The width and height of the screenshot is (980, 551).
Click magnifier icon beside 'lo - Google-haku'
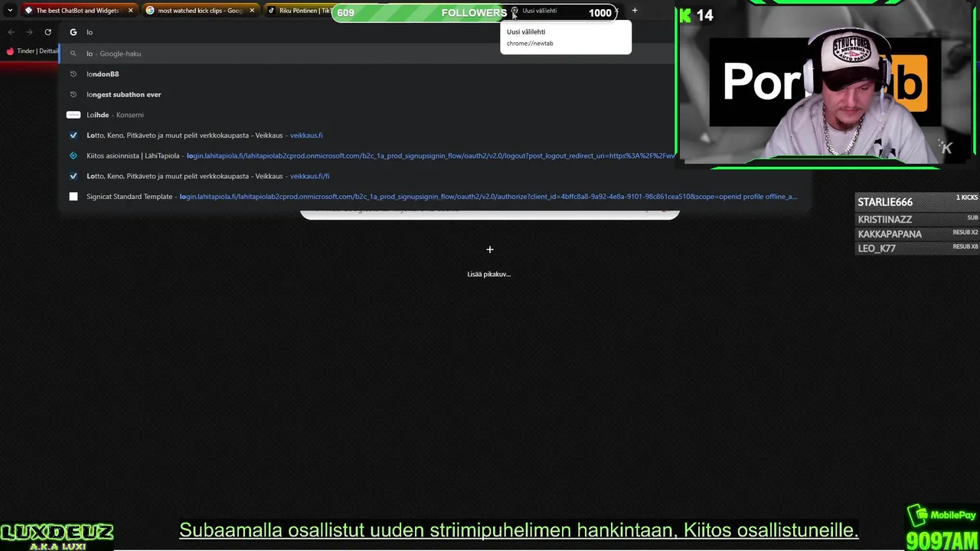pos(73,54)
